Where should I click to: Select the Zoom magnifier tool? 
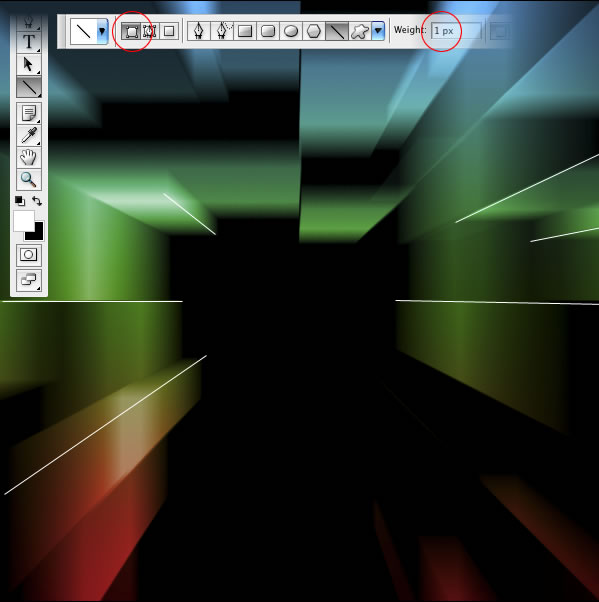29,179
